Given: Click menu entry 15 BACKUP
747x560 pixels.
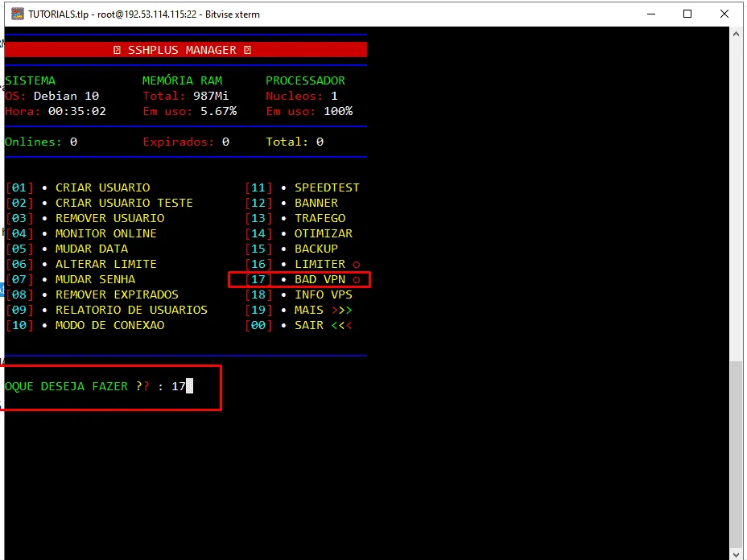Looking at the screenshot, I should [291, 249].
